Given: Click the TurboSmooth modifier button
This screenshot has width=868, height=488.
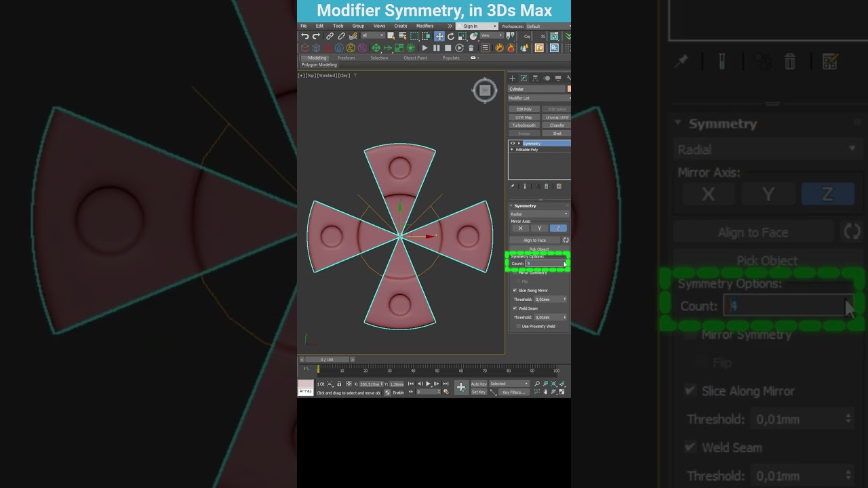Looking at the screenshot, I should [x=524, y=125].
